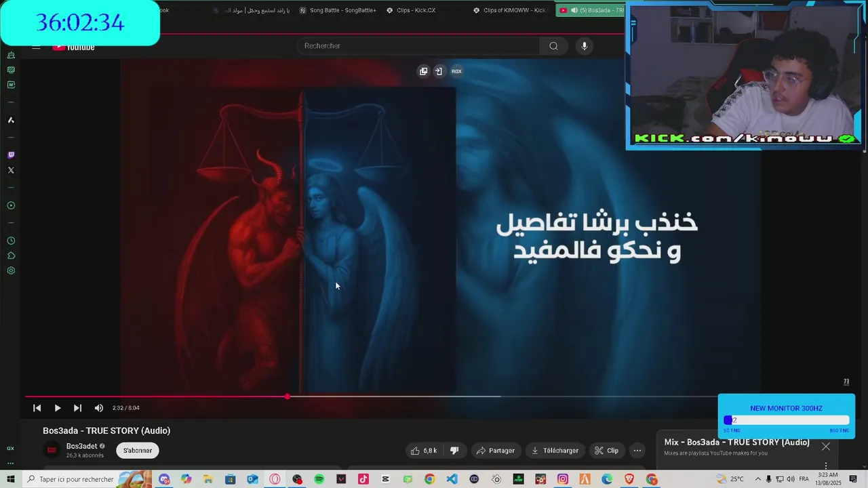Image resolution: width=868 pixels, height=488 pixels.
Task: Switch to the Clips - Kick.CX tab
Action: 411,10
